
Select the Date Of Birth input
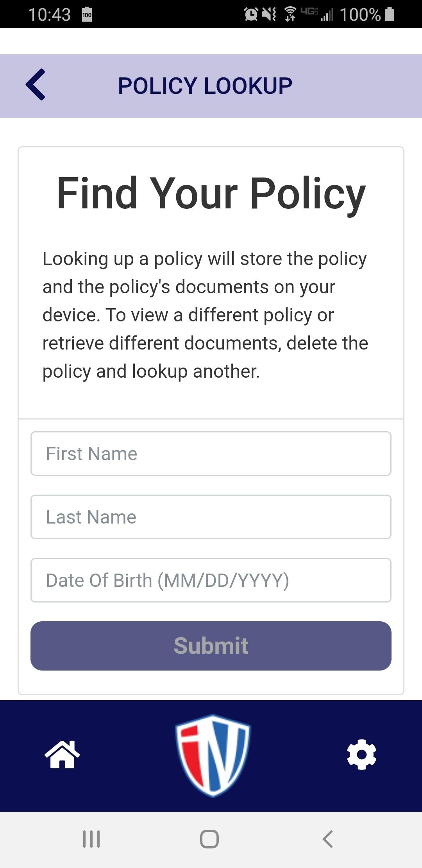click(x=211, y=580)
